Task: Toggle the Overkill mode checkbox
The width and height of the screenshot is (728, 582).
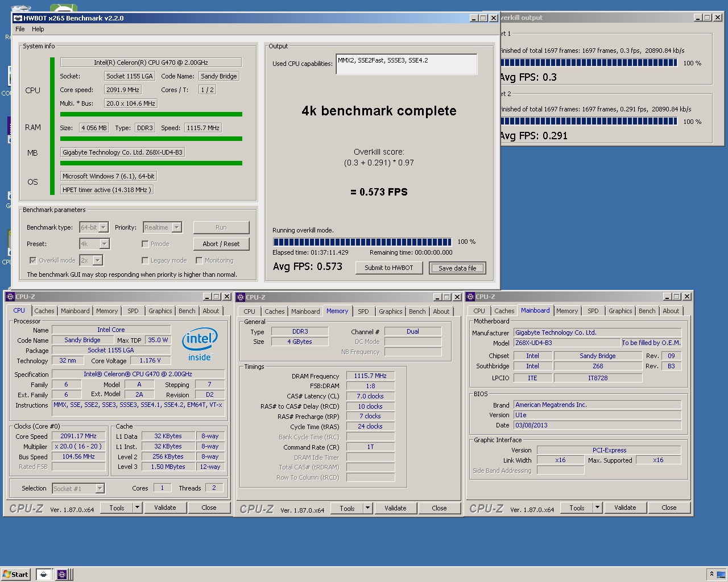Action: pyautogui.click(x=33, y=260)
